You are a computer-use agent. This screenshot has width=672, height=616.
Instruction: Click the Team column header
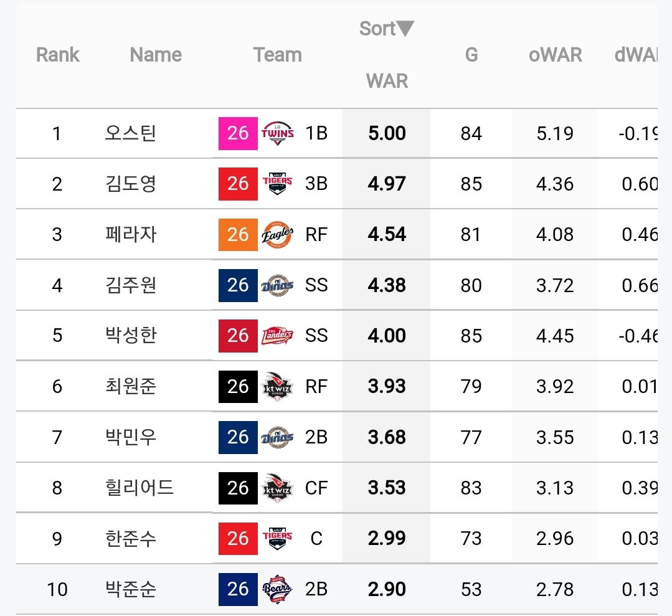[x=278, y=55]
